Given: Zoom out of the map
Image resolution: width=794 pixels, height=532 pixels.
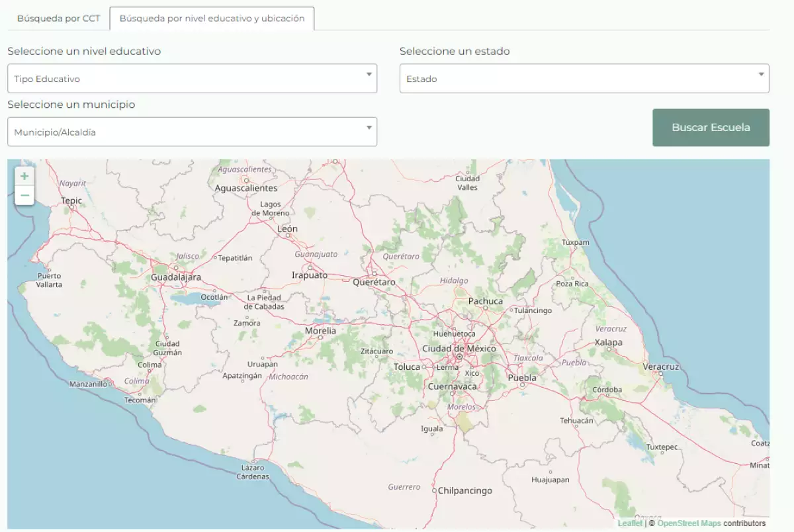Looking at the screenshot, I should pyautogui.click(x=24, y=195).
